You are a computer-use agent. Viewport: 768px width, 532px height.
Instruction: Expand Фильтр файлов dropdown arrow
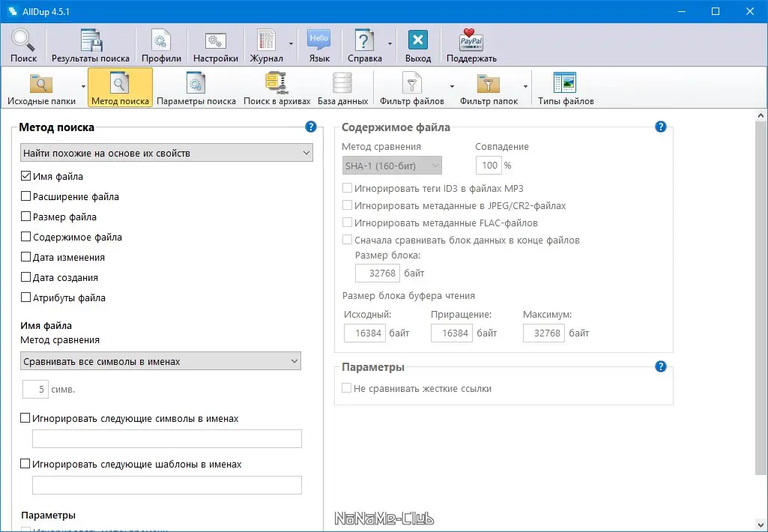pyautogui.click(x=452, y=87)
